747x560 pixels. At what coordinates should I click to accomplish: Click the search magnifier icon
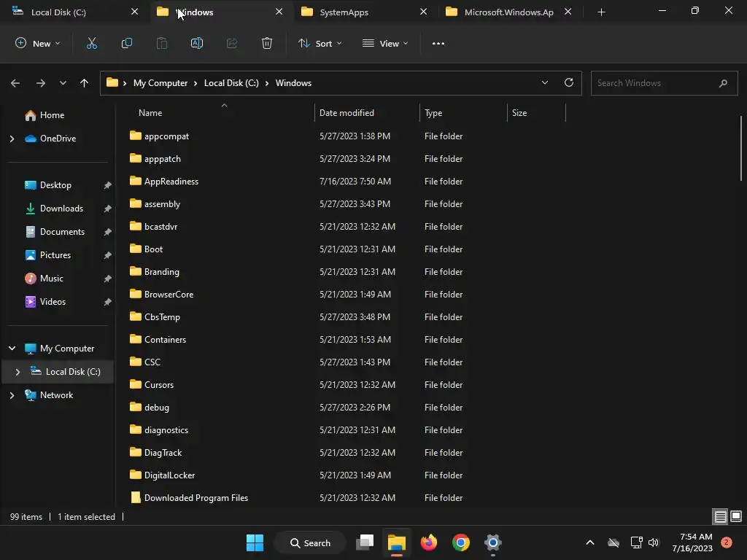click(723, 83)
